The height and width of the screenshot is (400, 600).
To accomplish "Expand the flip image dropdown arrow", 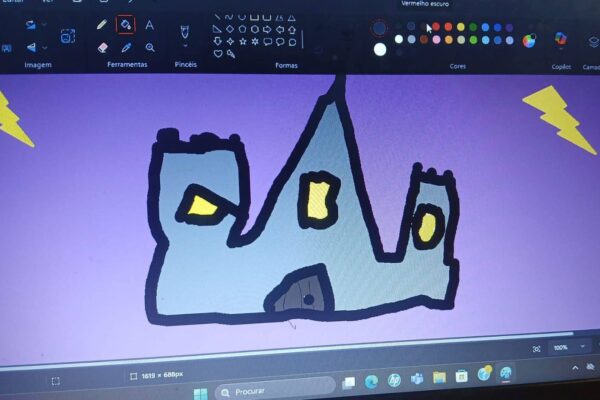I will [x=44, y=47].
